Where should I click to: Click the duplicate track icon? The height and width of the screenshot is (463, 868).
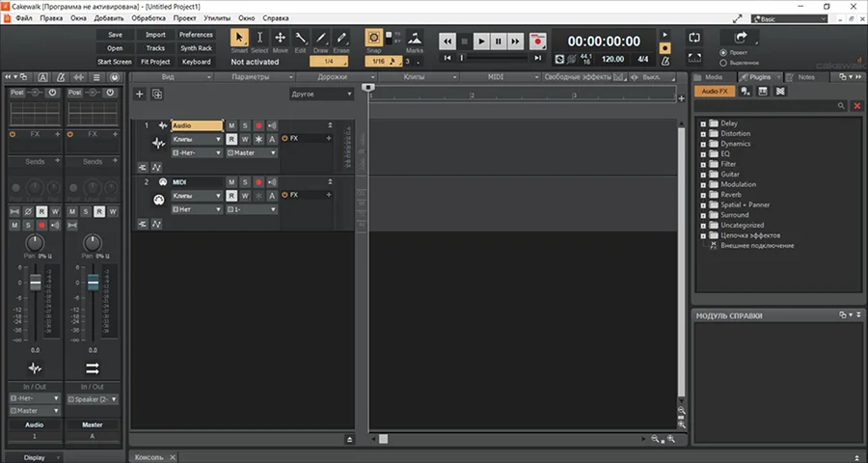click(x=157, y=95)
